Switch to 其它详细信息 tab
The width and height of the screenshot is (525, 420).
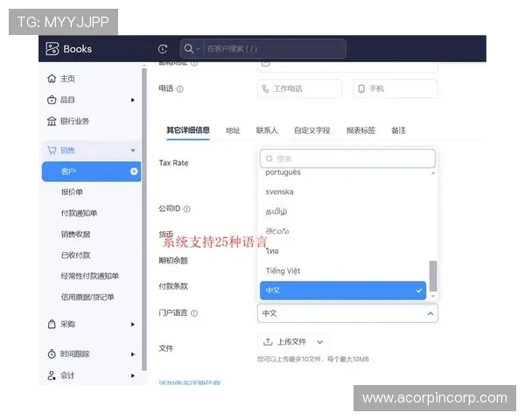pyautogui.click(x=188, y=130)
